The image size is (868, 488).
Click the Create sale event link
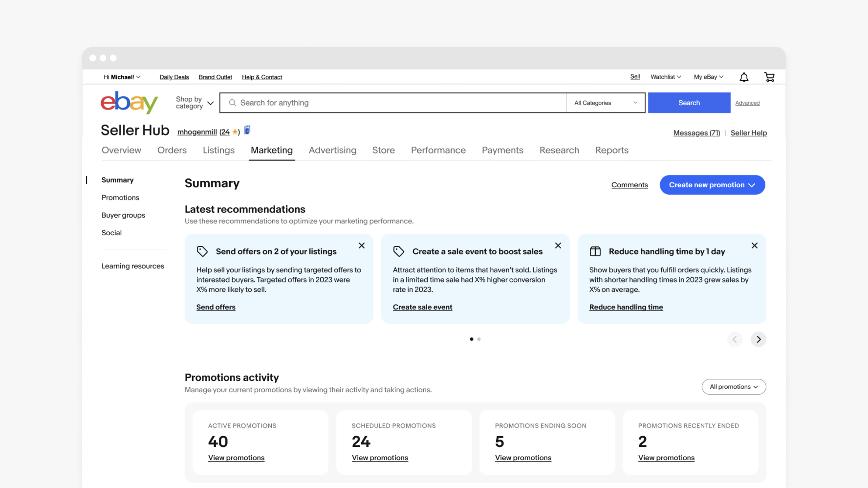coord(422,307)
